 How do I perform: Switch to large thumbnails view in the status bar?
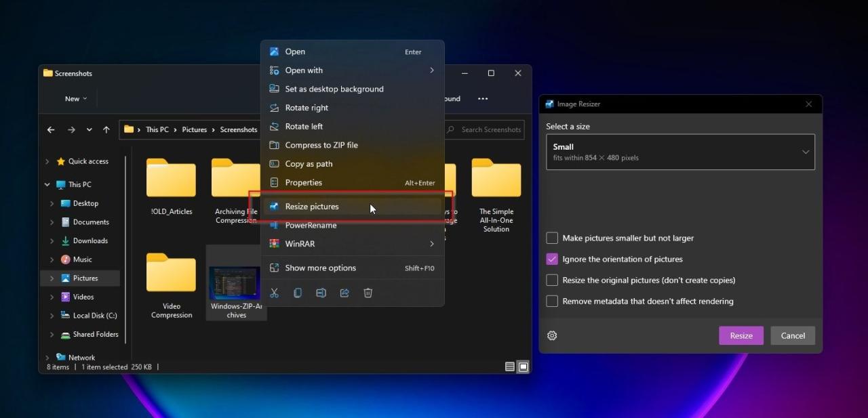[524, 367]
